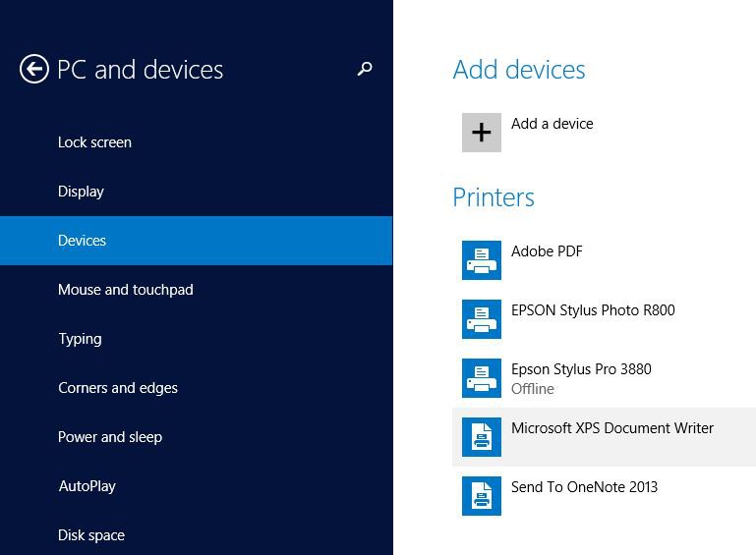
Task: Select the Send To OneNote 2013 icon
Action: 481,496
